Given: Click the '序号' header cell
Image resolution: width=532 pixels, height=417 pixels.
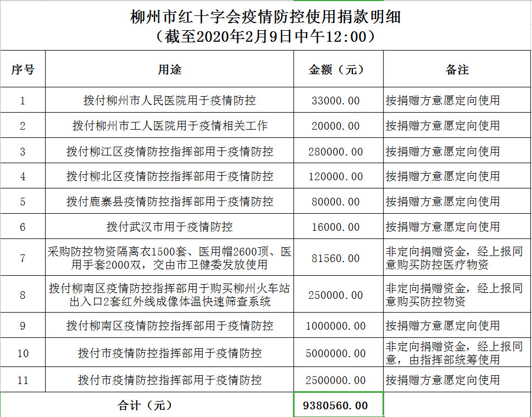Looking at the screenshot, I should (23, 69).
